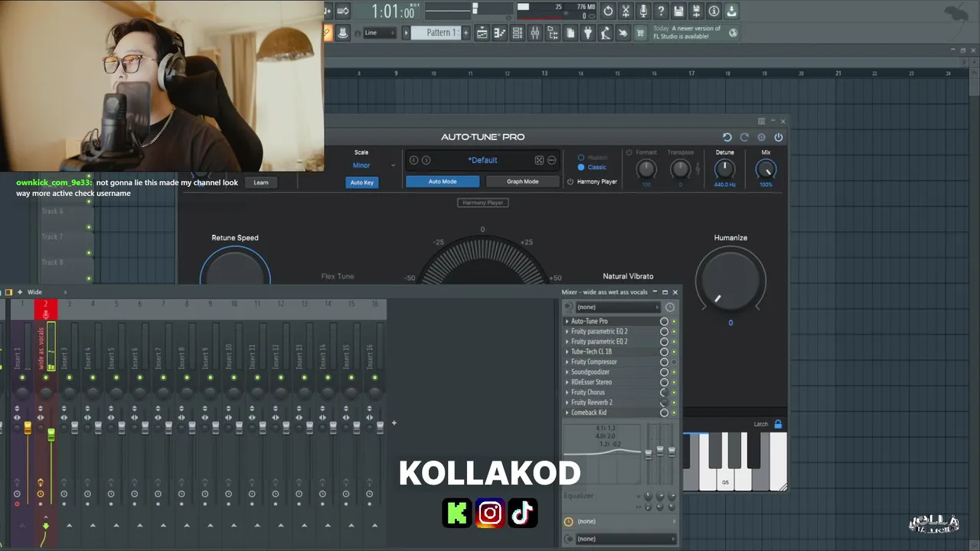980x551 pixels.
Task: Open the audio editor scissors icon
Action: 626,11
